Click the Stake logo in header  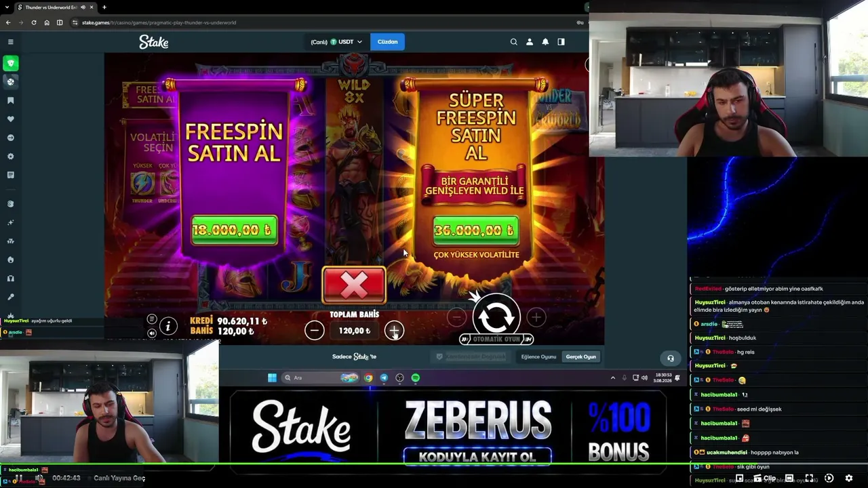pyautogui.click(x=154, y=42)
